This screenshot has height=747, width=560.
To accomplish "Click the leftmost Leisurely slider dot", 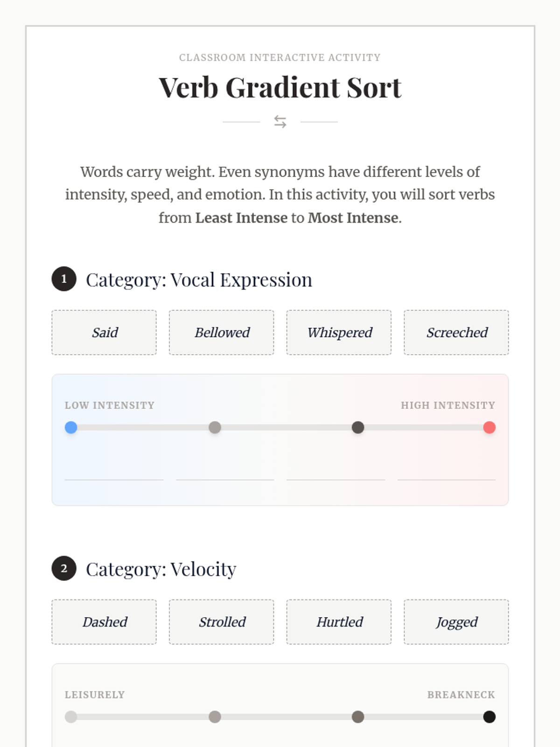I will coord(71,717).
